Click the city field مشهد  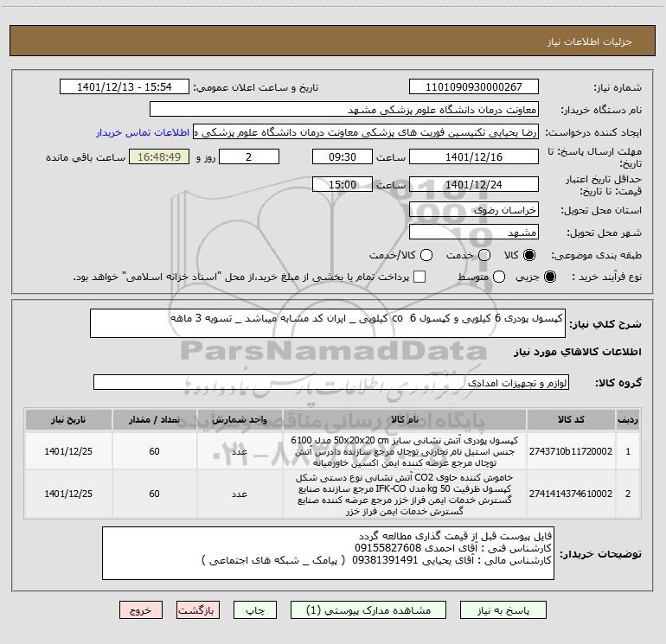point(474,233)
